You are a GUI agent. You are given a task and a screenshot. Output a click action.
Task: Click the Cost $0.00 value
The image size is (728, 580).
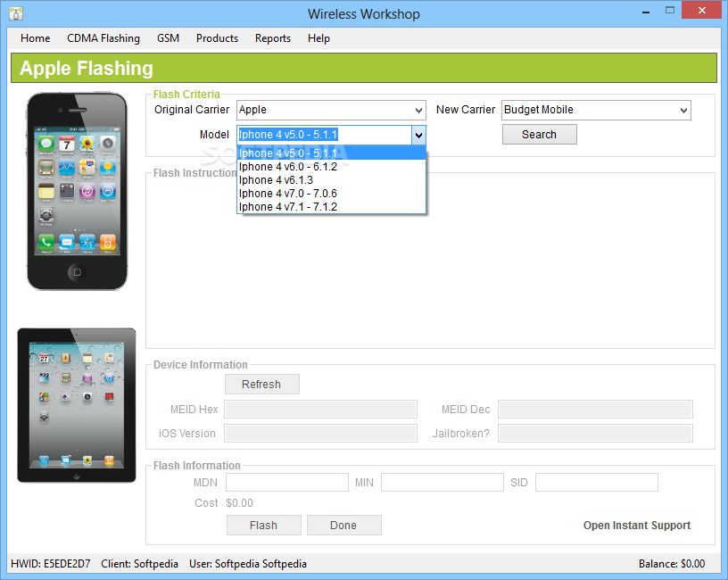[240, 503]
